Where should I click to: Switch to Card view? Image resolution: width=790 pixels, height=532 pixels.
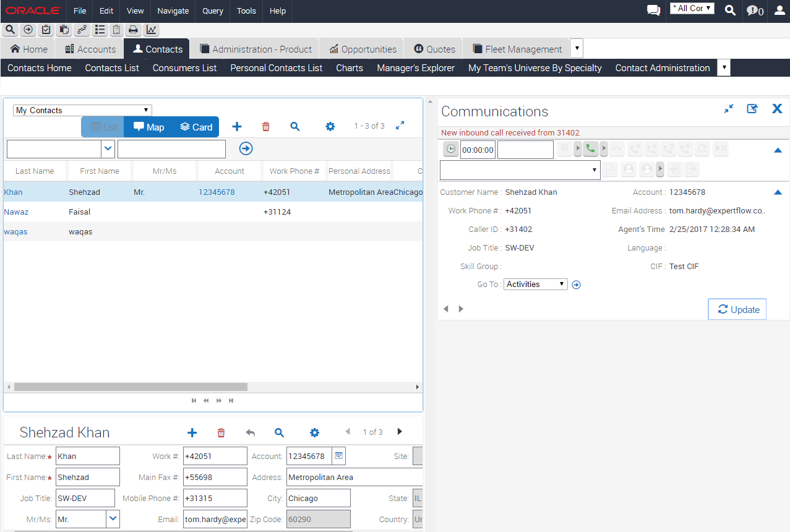195,126
